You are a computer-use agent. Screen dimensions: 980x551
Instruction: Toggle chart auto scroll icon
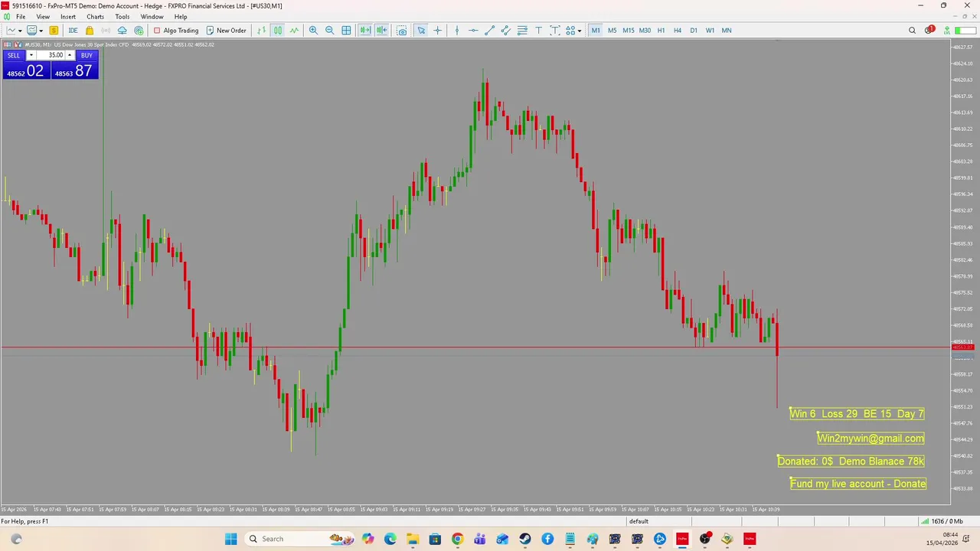point(365,31)
